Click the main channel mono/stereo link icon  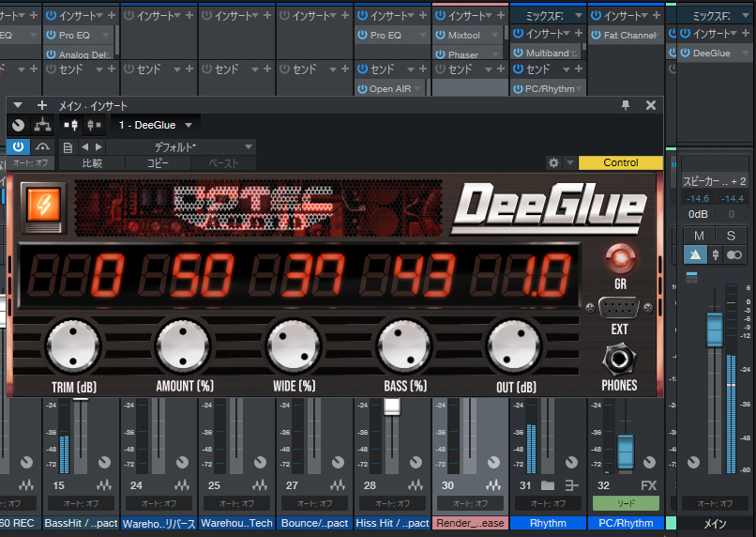point(733,254)
